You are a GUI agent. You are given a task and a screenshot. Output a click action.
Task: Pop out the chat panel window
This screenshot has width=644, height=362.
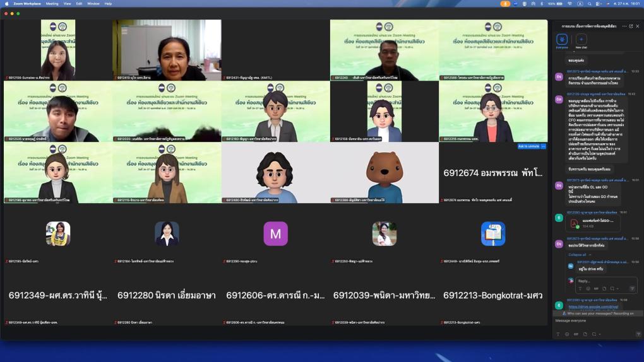point(630,26)
